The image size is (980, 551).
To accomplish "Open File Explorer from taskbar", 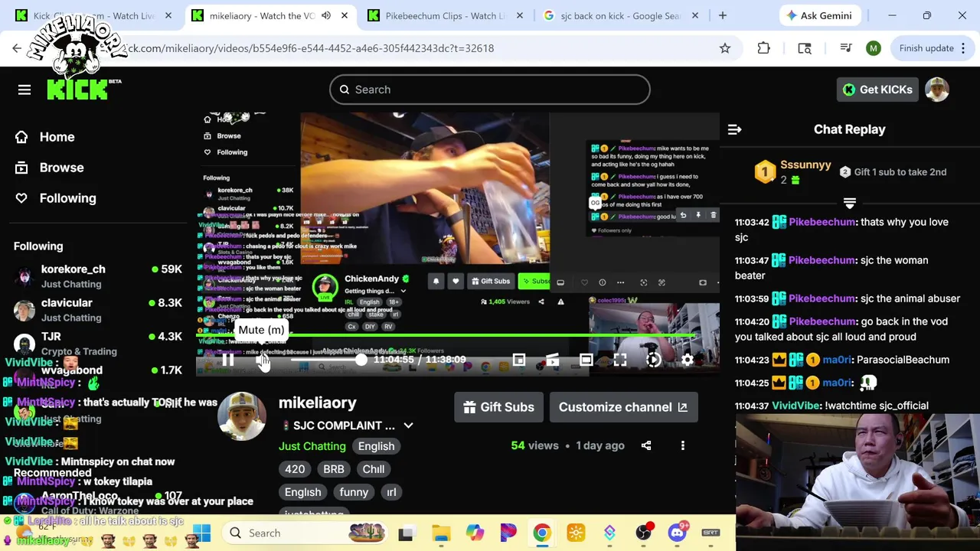I will [441, 533].
